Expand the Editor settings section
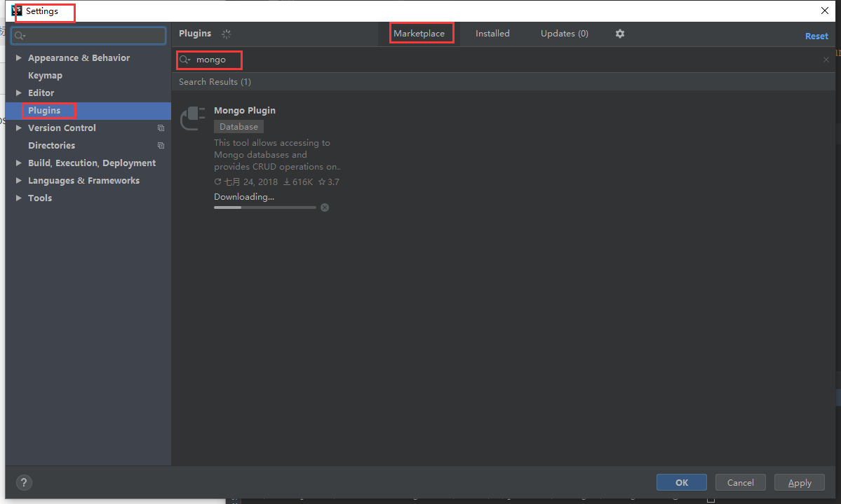Image resolution: width=841 pixels, height=504 pixels. 19,93
